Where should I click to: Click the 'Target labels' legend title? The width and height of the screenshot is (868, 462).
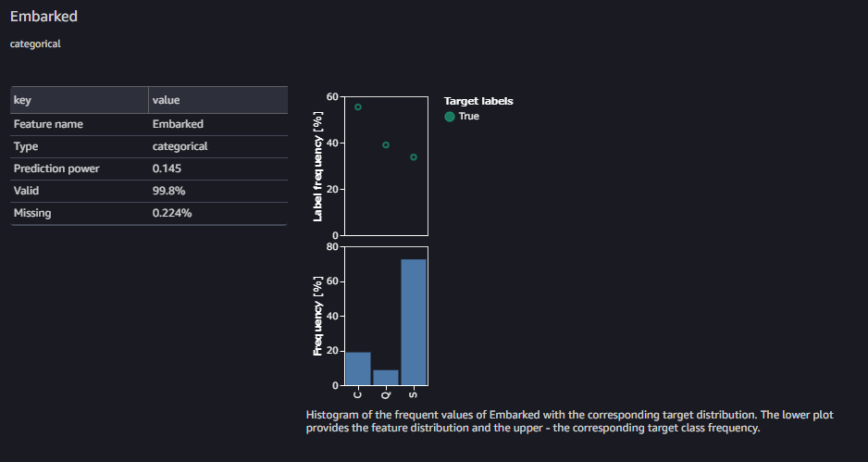[x=478, y=101]
